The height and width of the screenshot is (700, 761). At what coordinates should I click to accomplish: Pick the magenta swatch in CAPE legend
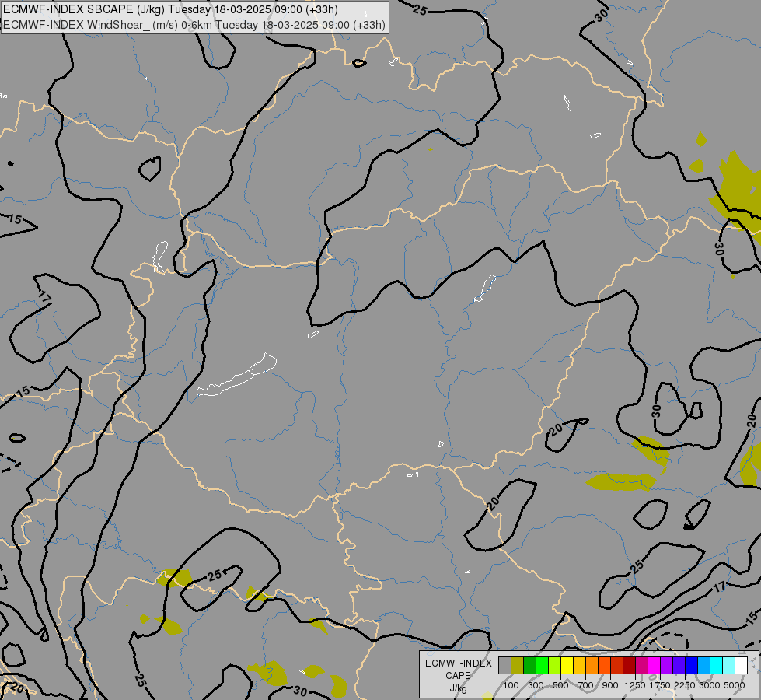[655, 665]
